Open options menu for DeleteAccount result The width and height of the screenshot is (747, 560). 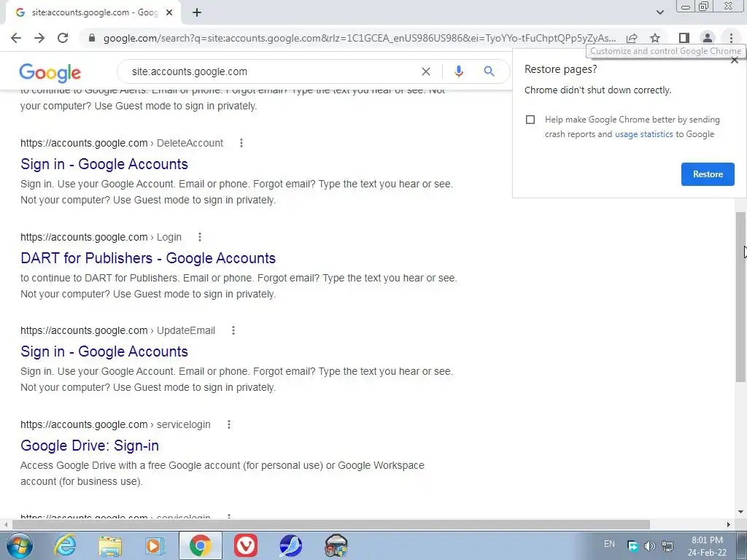241,143
